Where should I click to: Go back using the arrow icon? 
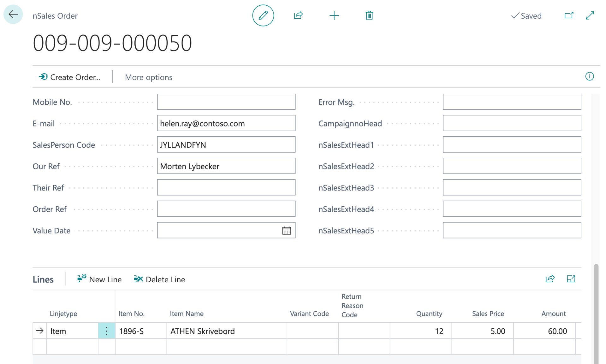click(13, 15)
